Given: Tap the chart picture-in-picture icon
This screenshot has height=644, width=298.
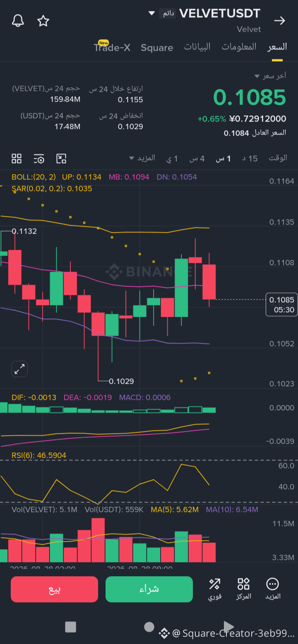Looking at the screenshot, I should pos(61,158).
